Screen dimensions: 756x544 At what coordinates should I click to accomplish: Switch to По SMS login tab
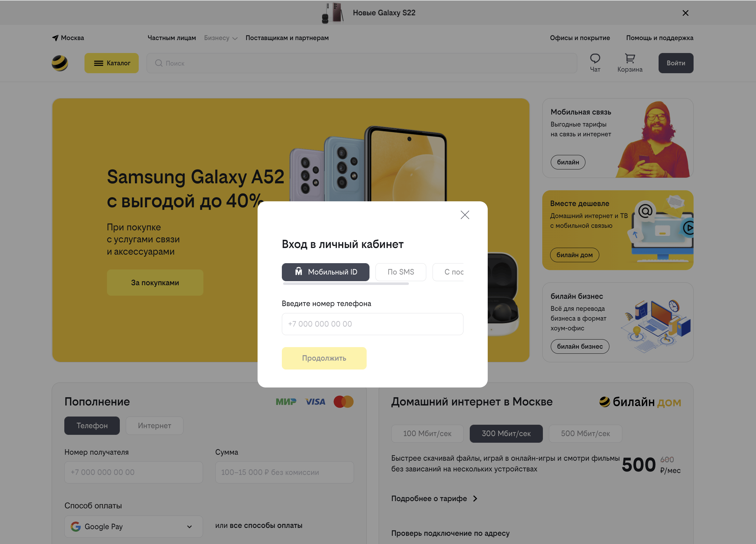coord(401,272)
